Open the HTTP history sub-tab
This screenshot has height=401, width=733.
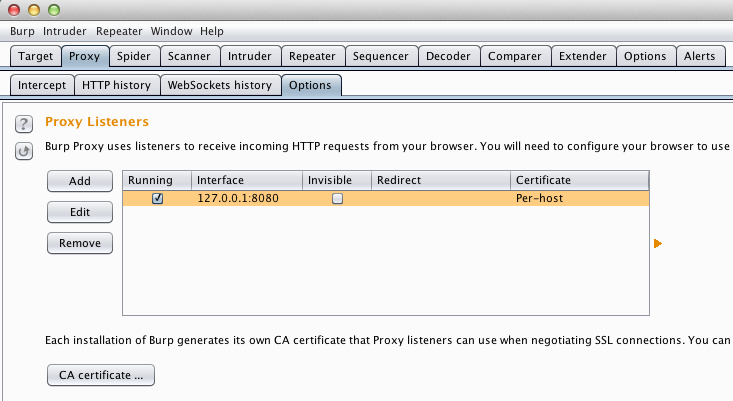point(116,85)
